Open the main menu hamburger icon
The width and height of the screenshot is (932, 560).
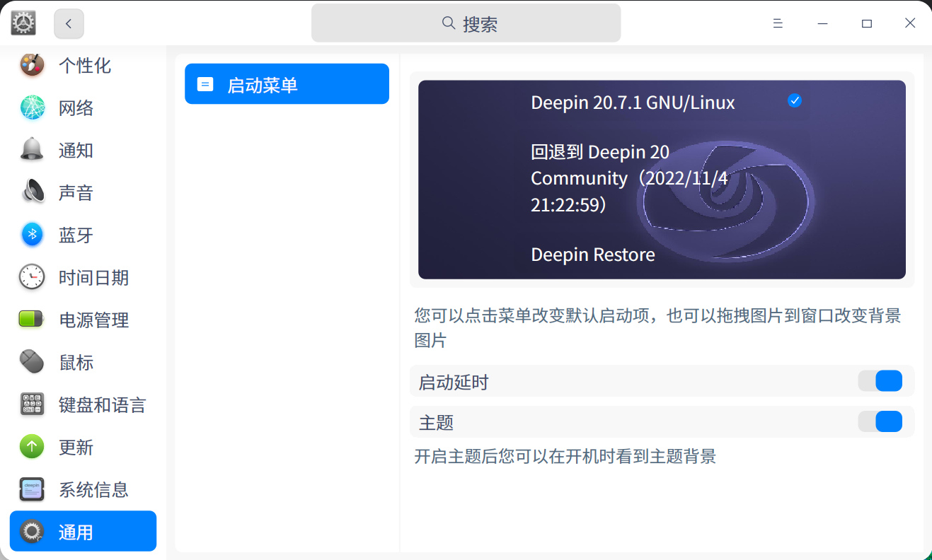tap(778, 23)
